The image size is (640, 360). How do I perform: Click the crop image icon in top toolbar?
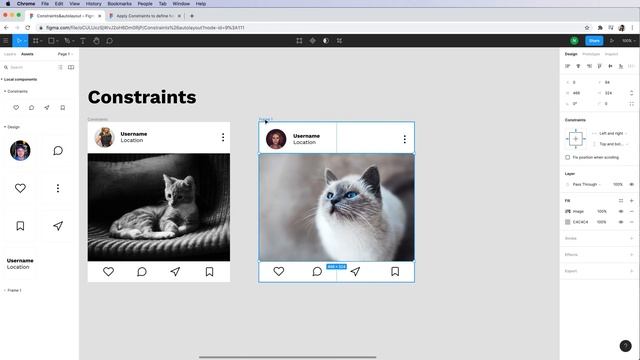pyautogui.click(x=299, y=41)
